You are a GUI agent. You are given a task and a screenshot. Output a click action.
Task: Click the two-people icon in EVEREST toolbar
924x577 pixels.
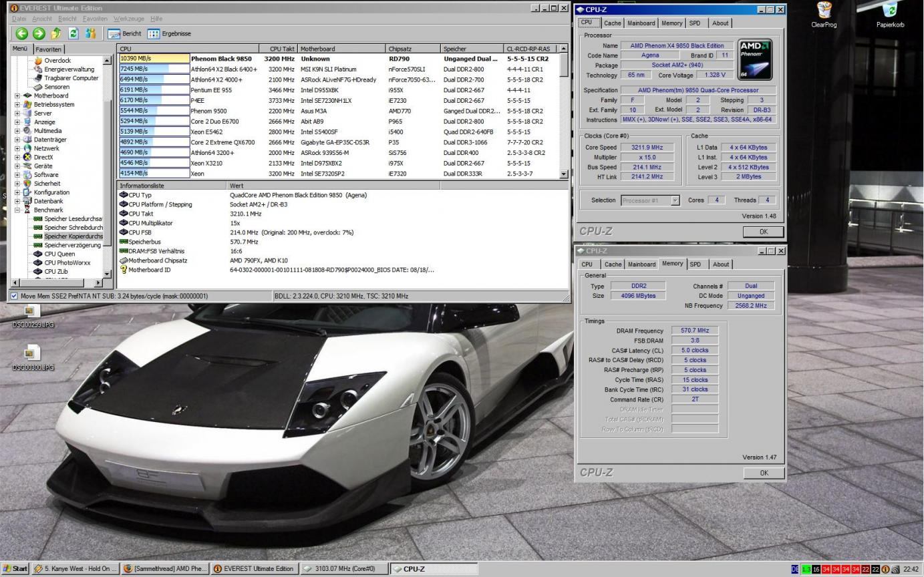(91, 33)
